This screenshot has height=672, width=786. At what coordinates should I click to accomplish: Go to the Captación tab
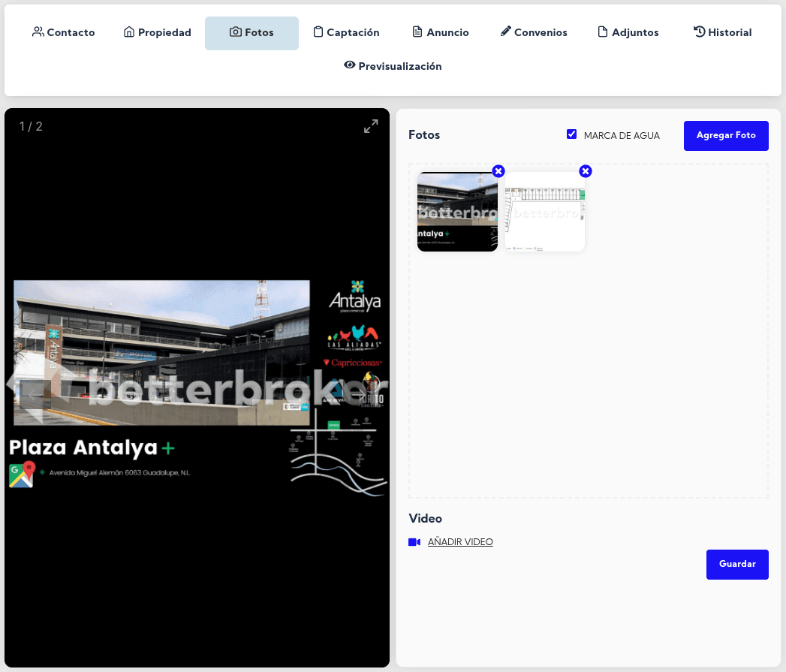(346, 33)
